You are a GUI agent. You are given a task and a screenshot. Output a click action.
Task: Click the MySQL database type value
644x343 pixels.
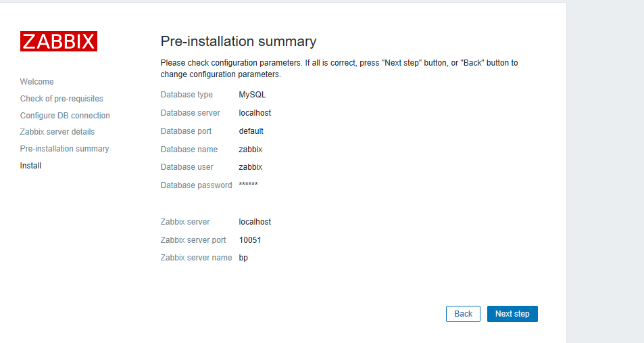(x=252, y=95)
